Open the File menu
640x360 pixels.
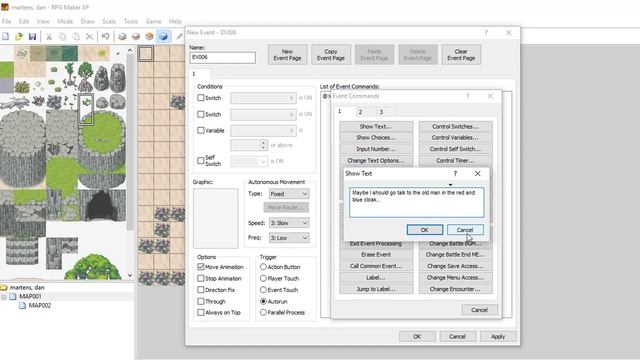click(7, 21)
